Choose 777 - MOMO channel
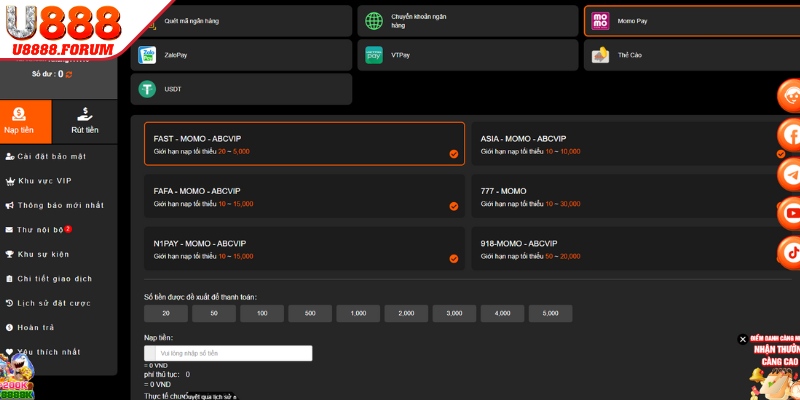Screen dimensions: 800x400 (632, 196)
